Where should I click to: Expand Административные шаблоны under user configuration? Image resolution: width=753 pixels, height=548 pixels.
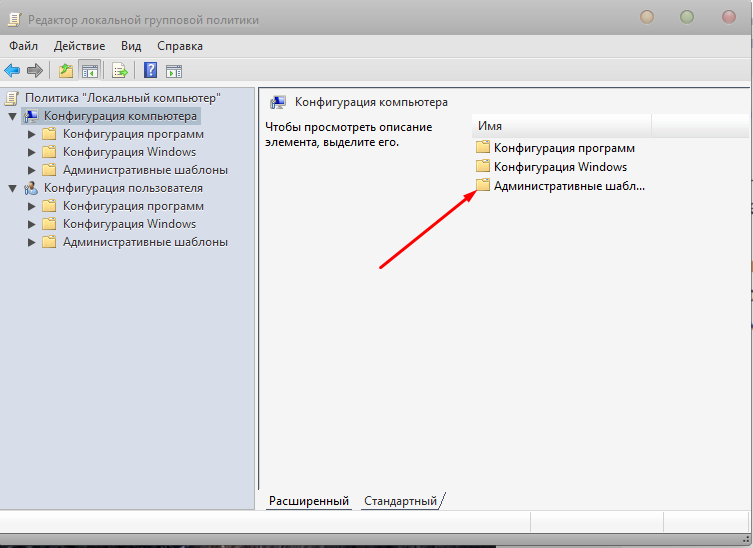click(32, 243)
